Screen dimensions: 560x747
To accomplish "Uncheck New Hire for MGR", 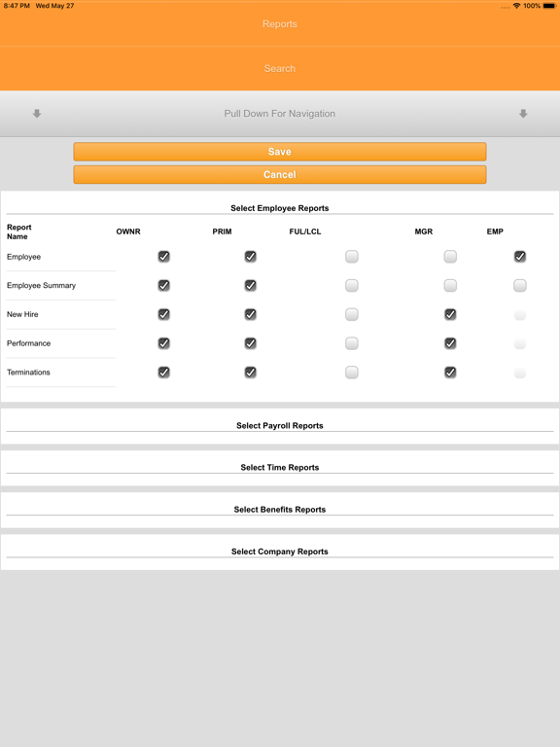I will coord(450,314).
